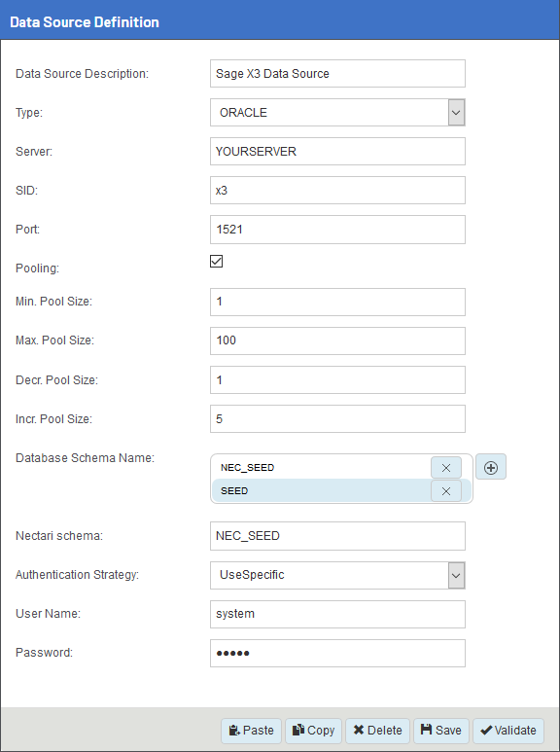Uncheck the Pooling checkbox
This screenshot has width=560, height=752.
216,262
